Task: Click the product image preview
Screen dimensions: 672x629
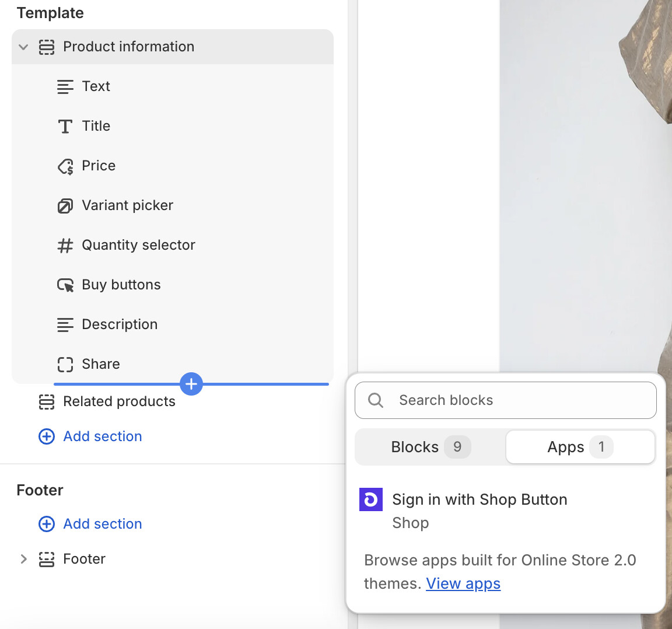Action: [586, 185]
